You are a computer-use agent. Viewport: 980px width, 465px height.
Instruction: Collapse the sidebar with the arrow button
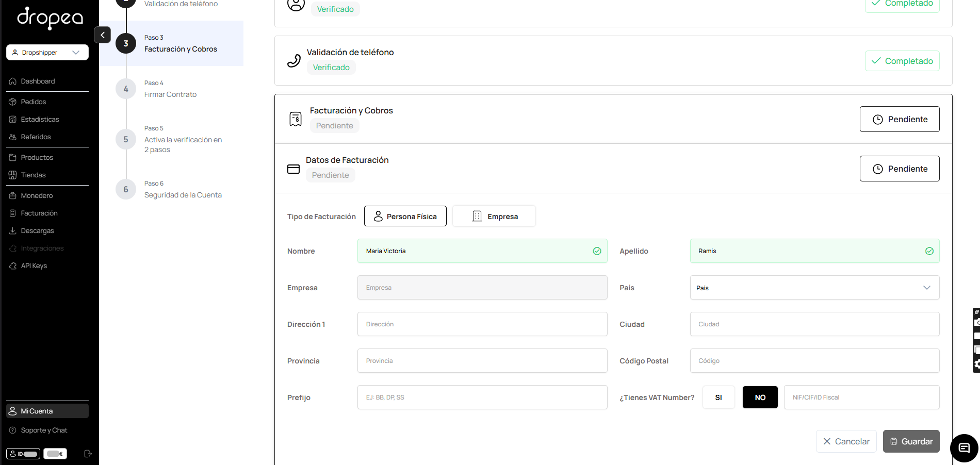(103, 35)
